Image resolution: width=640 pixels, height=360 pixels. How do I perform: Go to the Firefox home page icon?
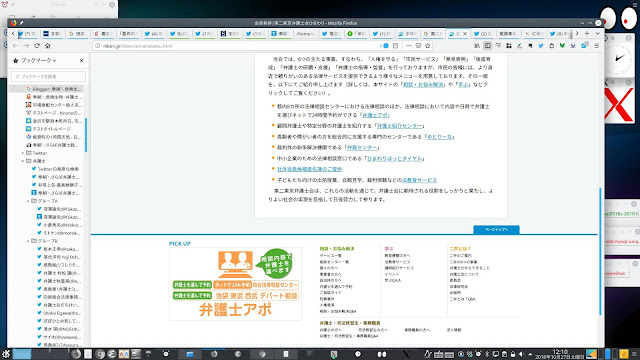[47, 46]
